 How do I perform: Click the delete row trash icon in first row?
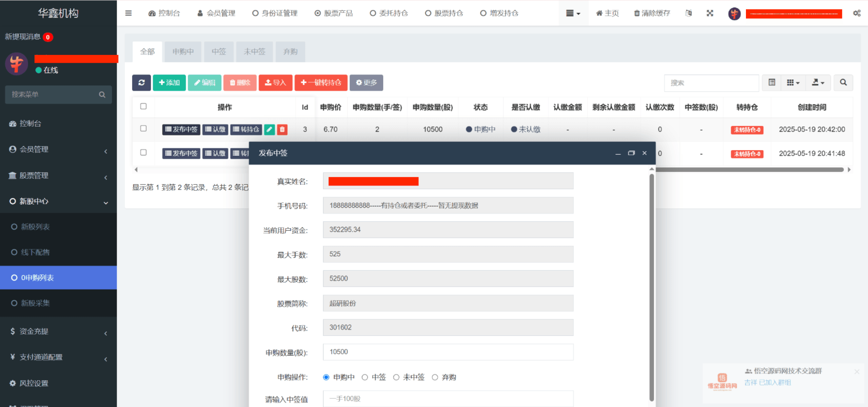pyautogui.click(x=282, y=129)
